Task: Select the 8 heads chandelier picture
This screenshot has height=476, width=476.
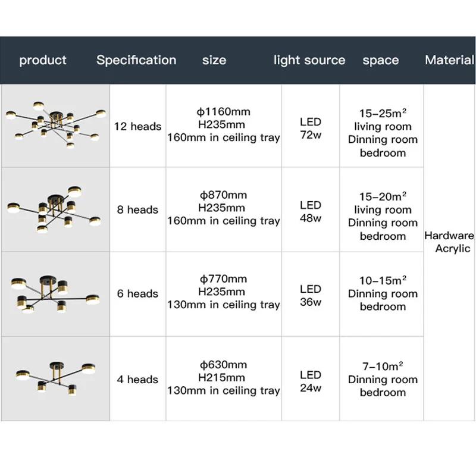Action: click(x=55, y=209)
